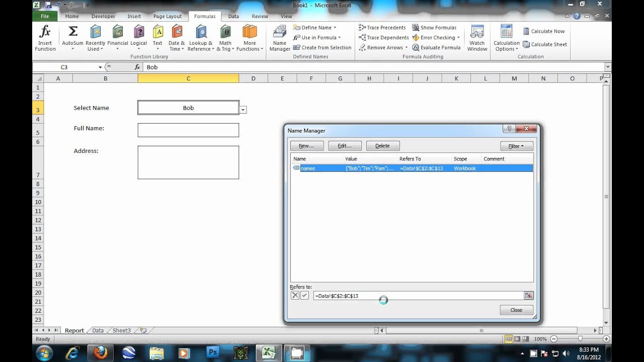The height and width of the screenshot is (362, 644).
Task: Click the Full Name input cell
Action: (188, 130)
